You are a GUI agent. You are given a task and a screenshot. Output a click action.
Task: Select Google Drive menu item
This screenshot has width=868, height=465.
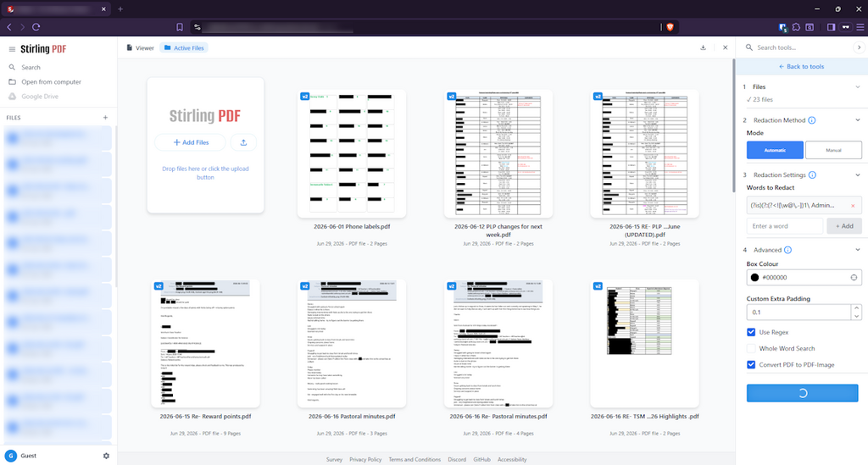pyautogui.click(x=40, y=97)
